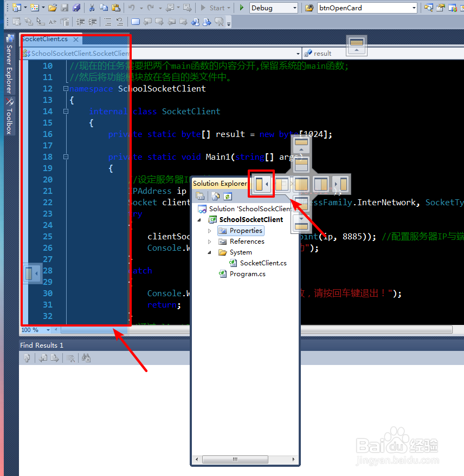
Task: Click the Decrease Indent toolbar icon
Action: tap(80, 22)
